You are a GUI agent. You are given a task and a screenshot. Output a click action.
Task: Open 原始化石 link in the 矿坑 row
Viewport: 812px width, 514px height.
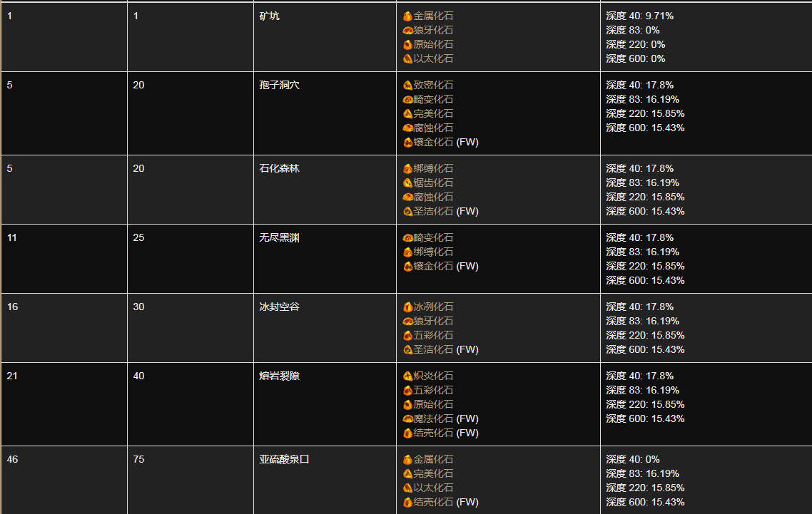click(x=433, y=44)
